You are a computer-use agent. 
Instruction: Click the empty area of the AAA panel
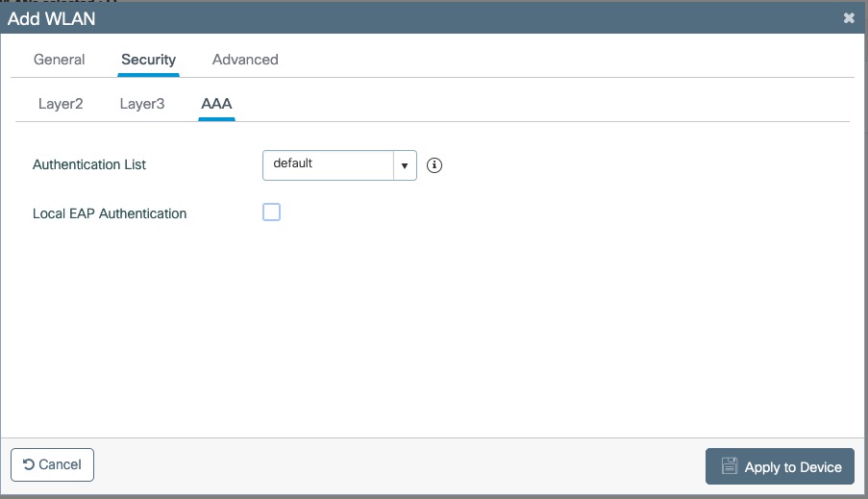tap(433, 327)
